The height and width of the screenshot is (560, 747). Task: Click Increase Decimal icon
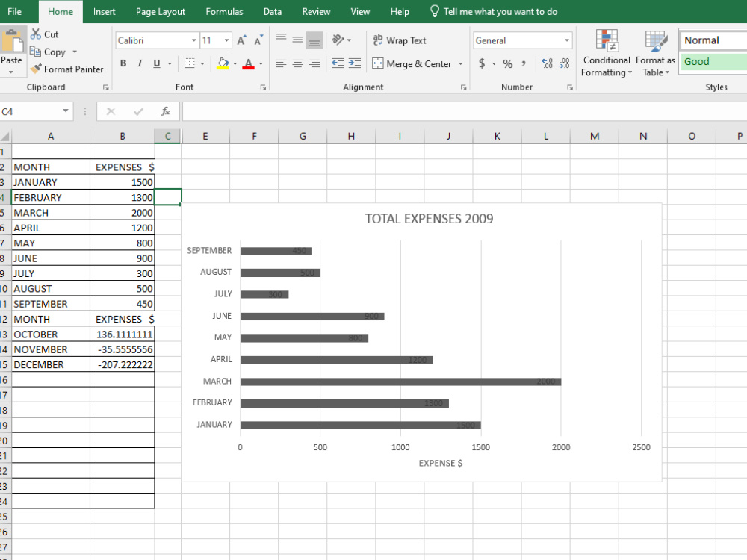click(x=547, y=63)
